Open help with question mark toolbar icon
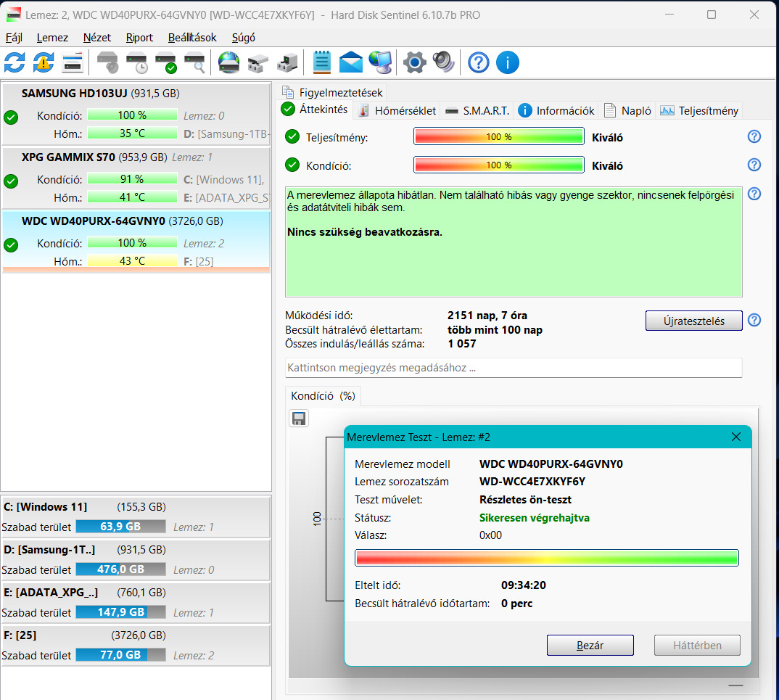The image size is (779, 700). [x=479, y=63]
